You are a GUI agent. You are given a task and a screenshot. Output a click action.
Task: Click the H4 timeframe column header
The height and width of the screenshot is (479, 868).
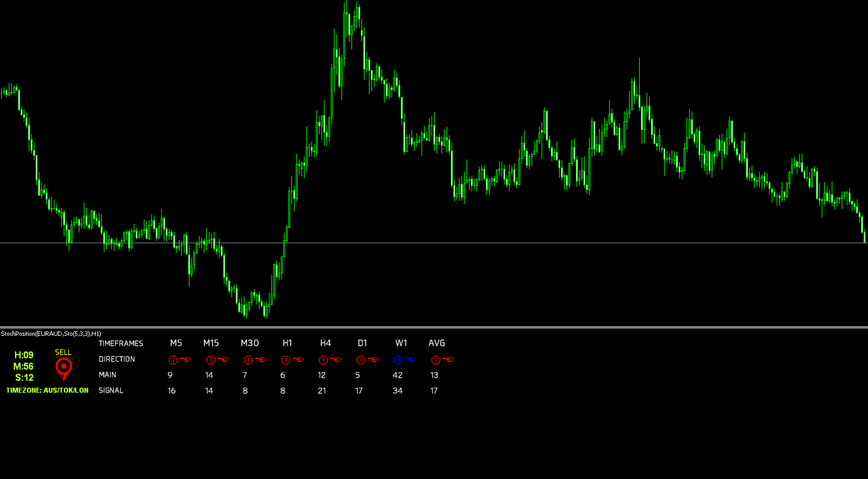[325, 343]
